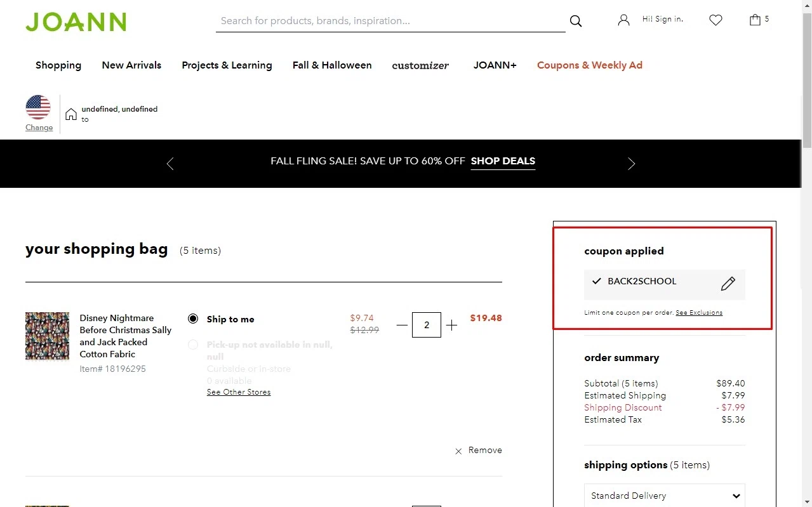Click the product name Disney Nightmare fabric
This screenshot has height=507, width=812.
click(x=126, y=336)
